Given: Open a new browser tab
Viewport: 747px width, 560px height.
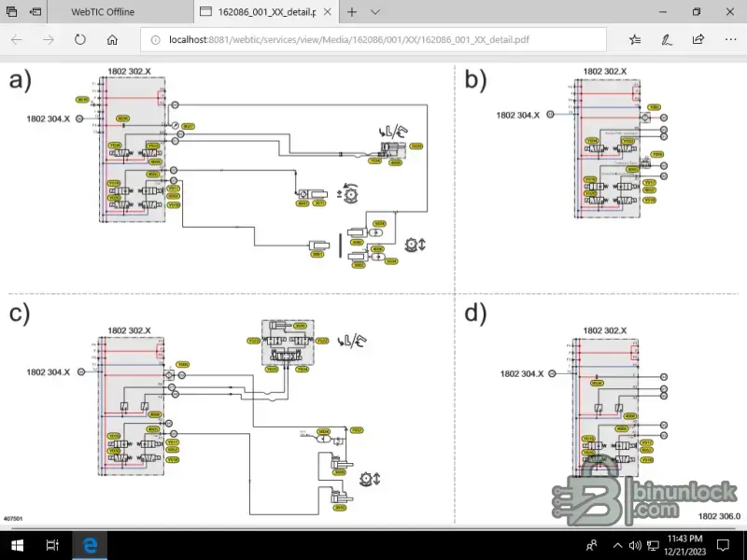Looking at the screenshot, I should click(352, 12).
